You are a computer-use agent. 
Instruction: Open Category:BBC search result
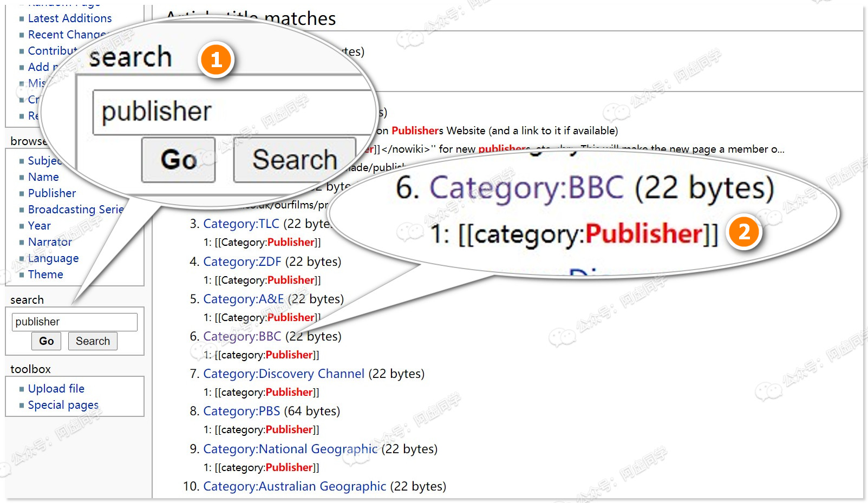[242, 336]
